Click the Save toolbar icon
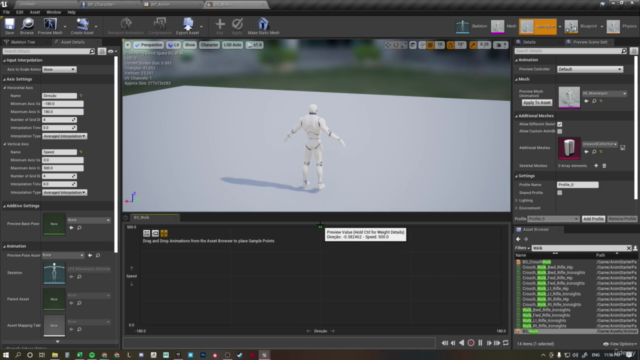 tap(9, 24)
